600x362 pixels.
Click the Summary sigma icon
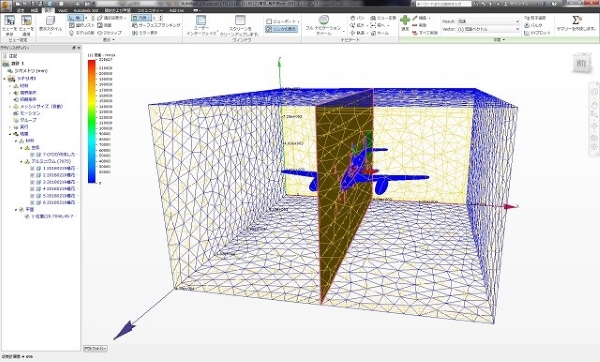tap(576, 20)
